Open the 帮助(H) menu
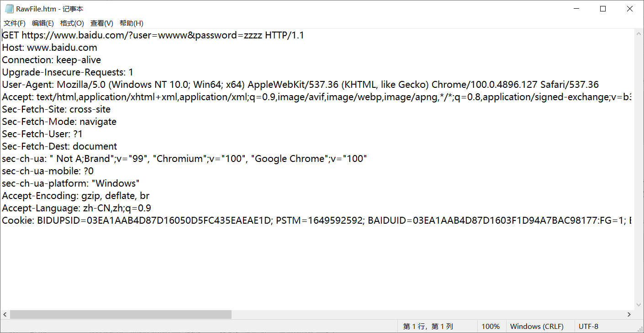The height and width of the screenshot is (333, 644). [x=132, y=23]
